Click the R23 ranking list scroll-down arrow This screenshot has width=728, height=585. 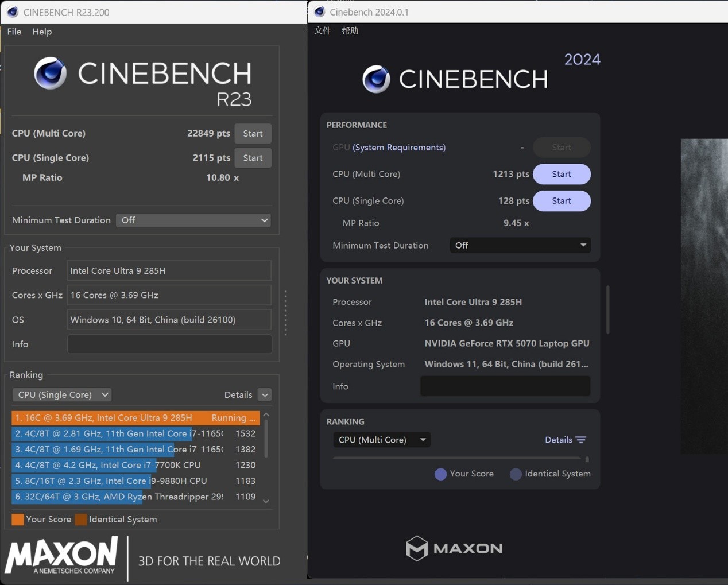266,501
